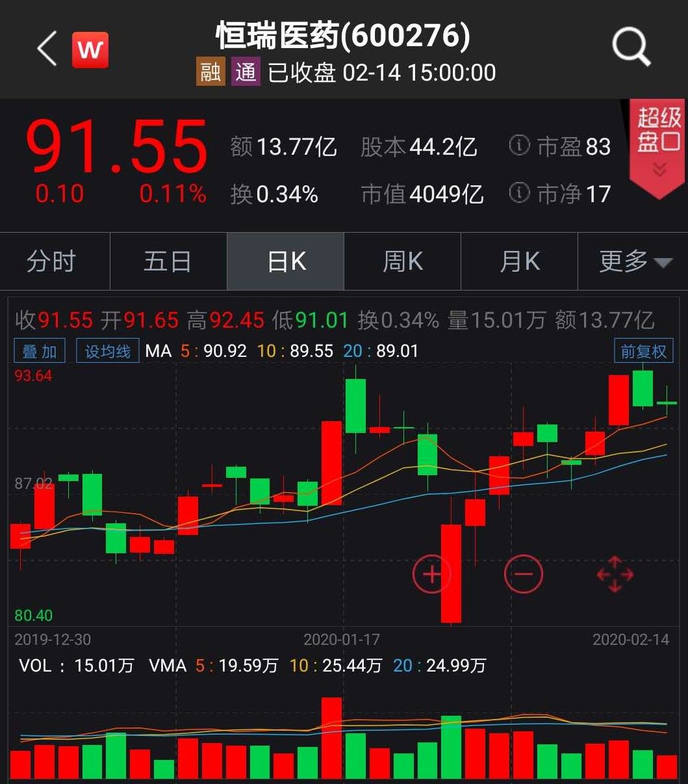Tap the closing price 收91.55 in chart header
688x784 pixels.
(x=55, y=320)
